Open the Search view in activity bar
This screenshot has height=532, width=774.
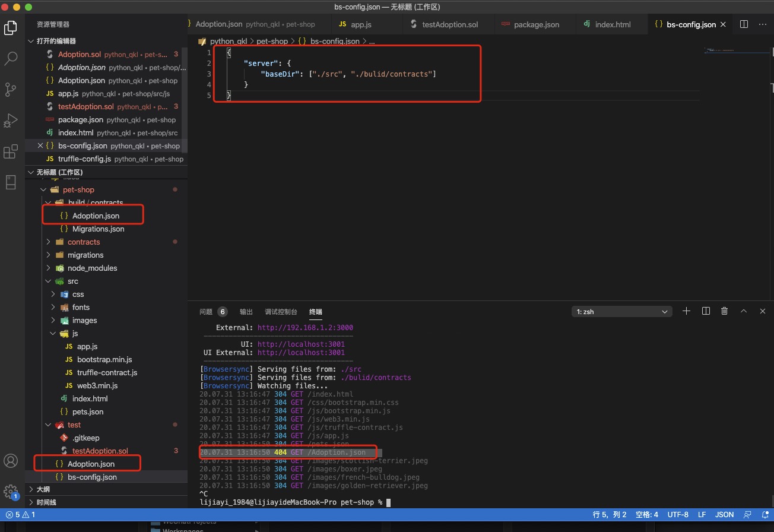click(x=11, y=58)
